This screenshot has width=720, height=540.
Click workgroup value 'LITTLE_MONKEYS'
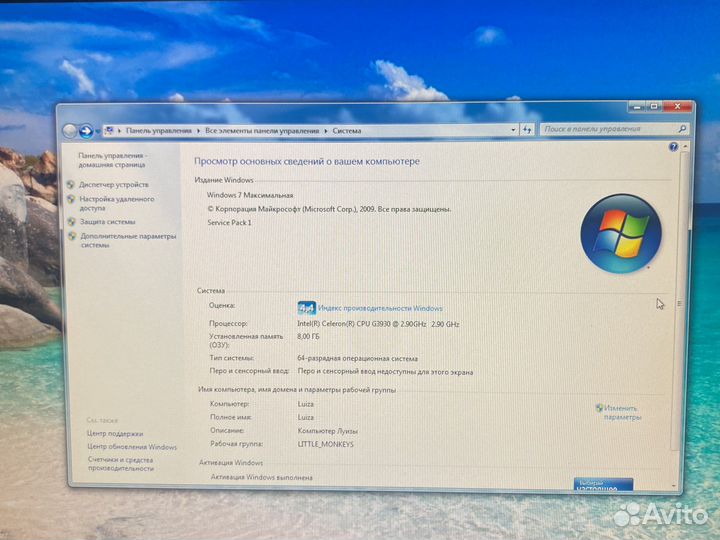(326, 444)
